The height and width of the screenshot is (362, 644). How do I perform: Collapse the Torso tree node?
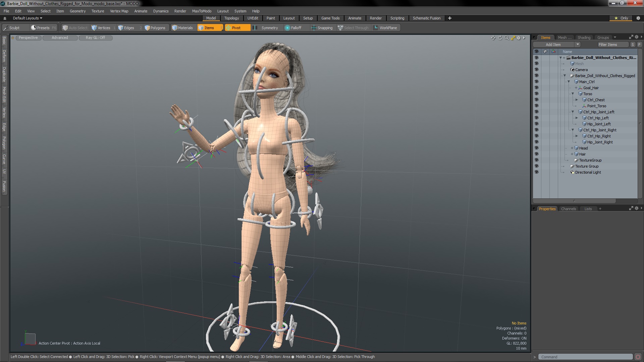[x=573, y=94]
